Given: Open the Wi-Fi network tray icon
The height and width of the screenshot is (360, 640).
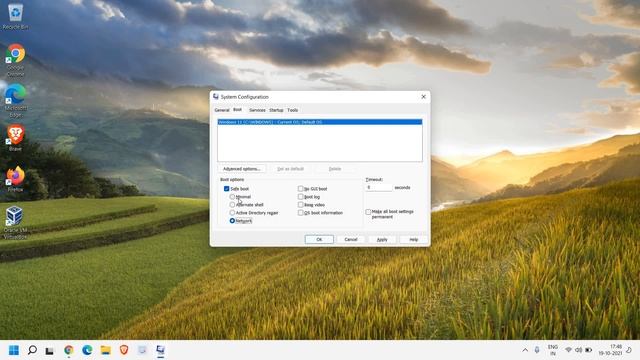Looking at the screenshot, I should click(568, 350).
